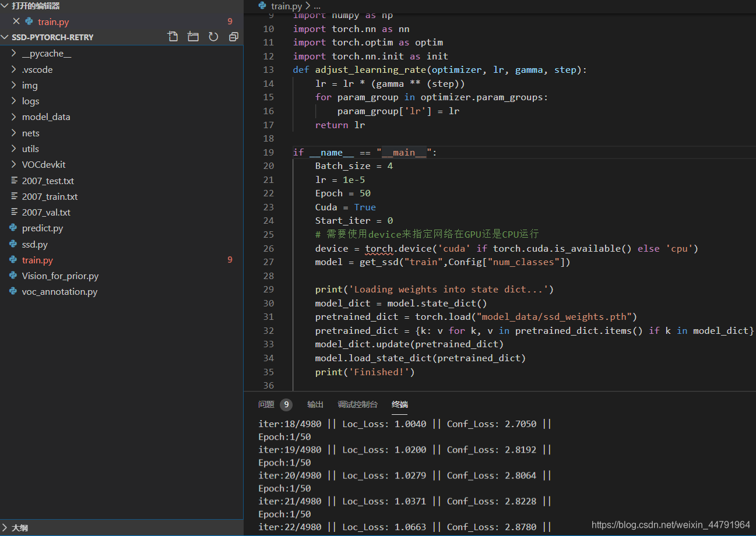Click the model.load_state_dict(pretrained_dict) line
Screen dimensions: 756x536
[x=420, y=358]
